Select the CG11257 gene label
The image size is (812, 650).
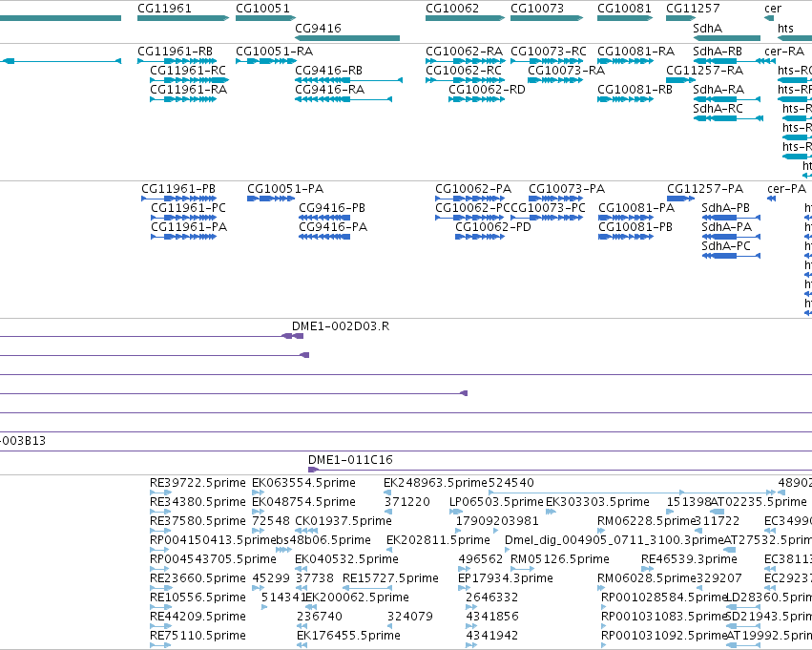(693, 9)
